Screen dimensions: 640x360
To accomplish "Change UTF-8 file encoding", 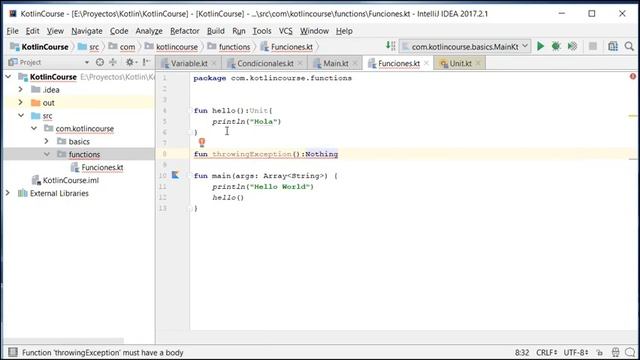I will coord(576,352).
